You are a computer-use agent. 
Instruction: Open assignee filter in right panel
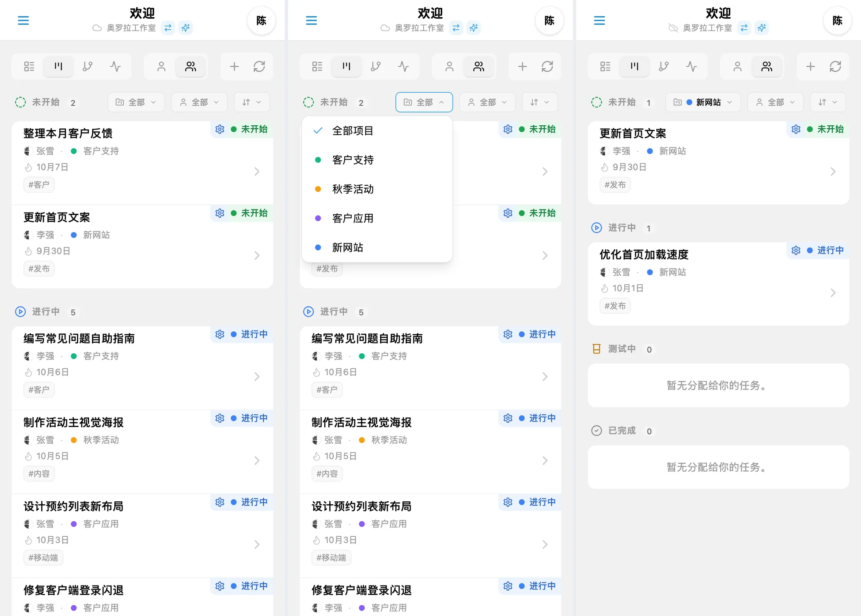point(776,102)
